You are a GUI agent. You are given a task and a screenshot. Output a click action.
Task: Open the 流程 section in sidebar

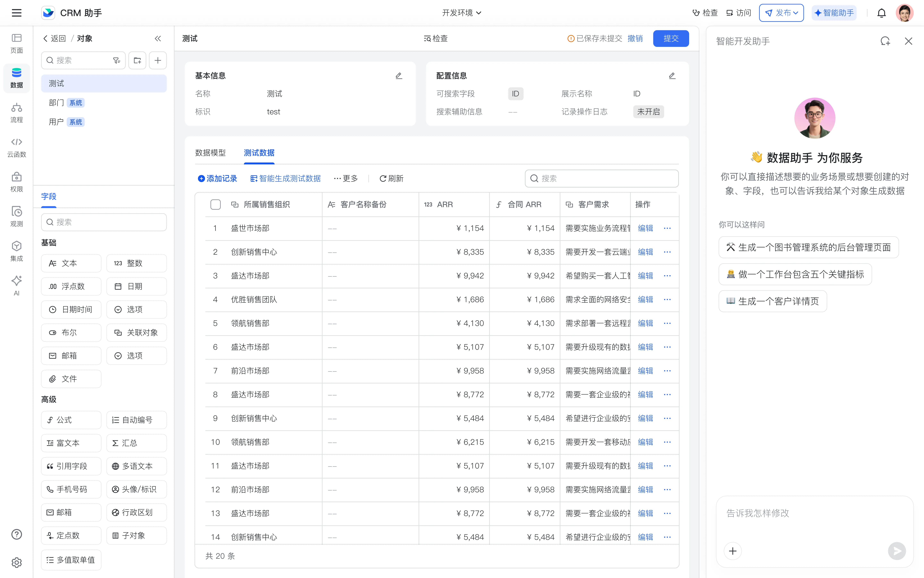click(16, 113)
